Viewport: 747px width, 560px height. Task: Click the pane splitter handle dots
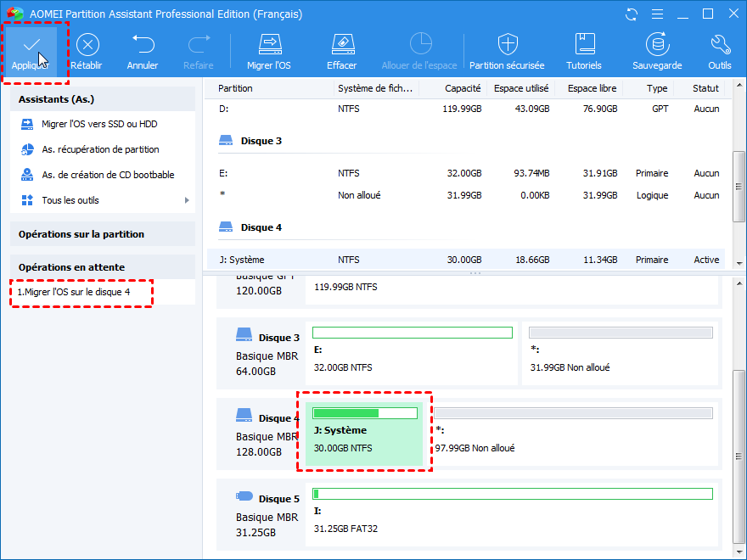[475, 273]
